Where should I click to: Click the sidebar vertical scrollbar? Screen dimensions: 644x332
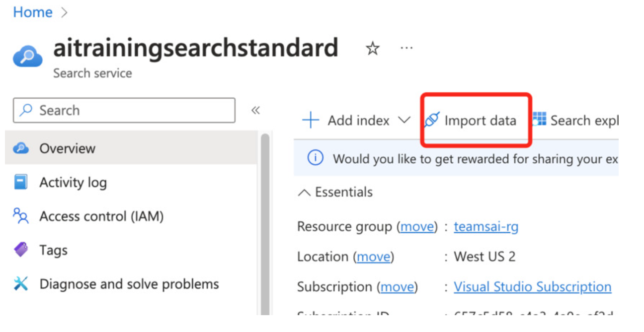click(265, 223)
